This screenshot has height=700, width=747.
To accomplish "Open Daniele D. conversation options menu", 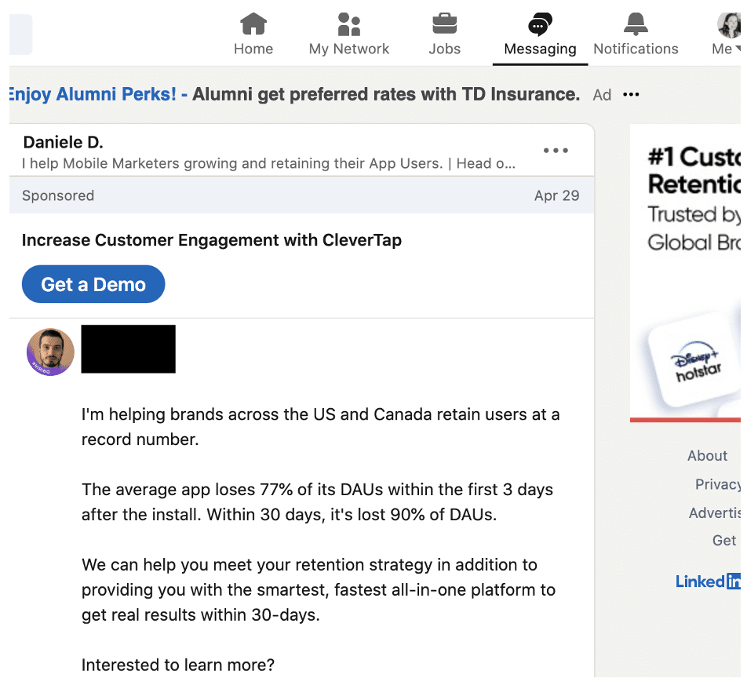I will click(x=556, y=151).
